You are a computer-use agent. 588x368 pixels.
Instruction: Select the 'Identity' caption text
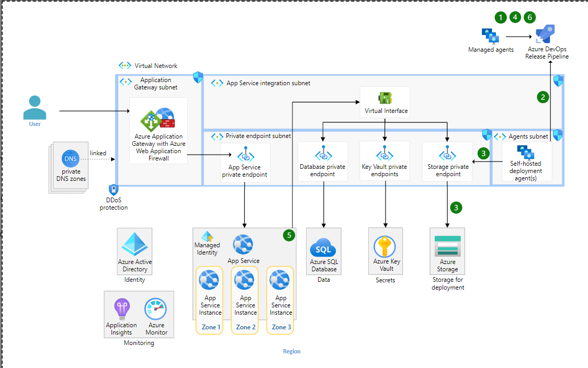(134, 280)
